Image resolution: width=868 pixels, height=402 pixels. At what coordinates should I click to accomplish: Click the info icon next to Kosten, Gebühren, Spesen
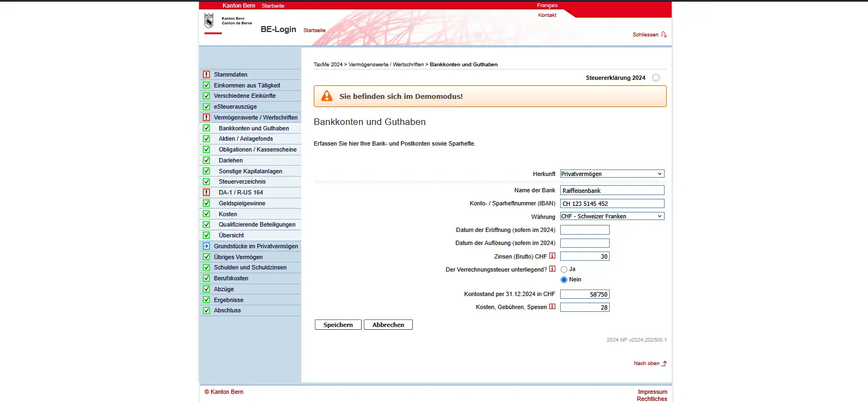(x=552, y=307)
